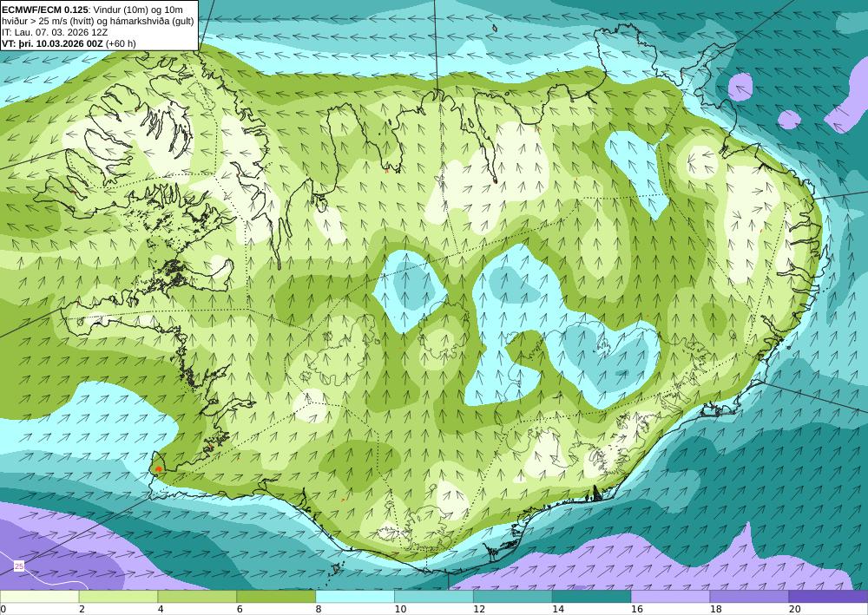Screen dimensions: 868x615
Task: Click the legend scale label '10'
Action: [x=399, y=609]
